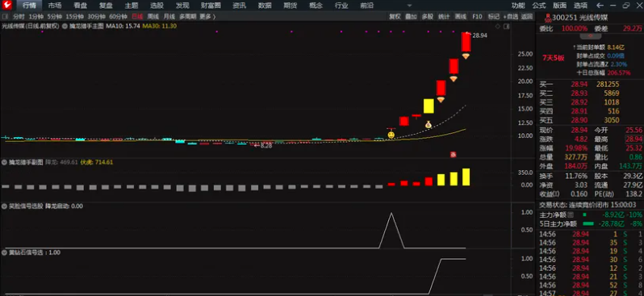
Task: Click the 统计 toolbar button
Action: coord(444,17)
